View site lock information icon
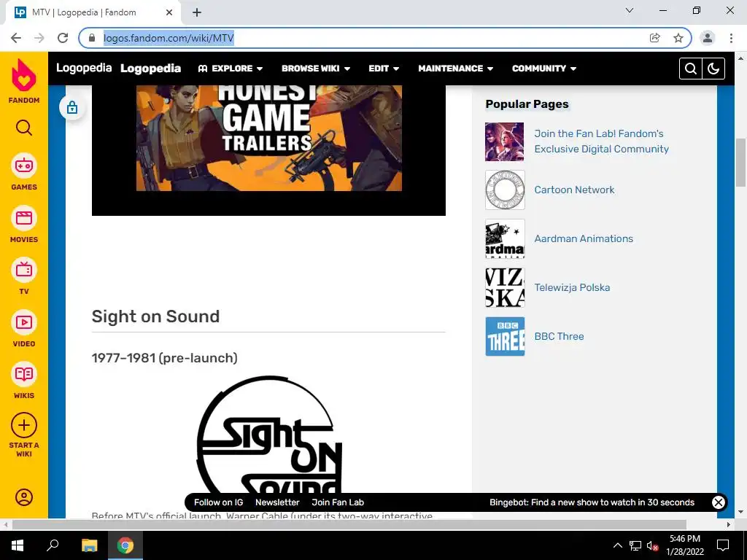 click(x=93, y=38)
